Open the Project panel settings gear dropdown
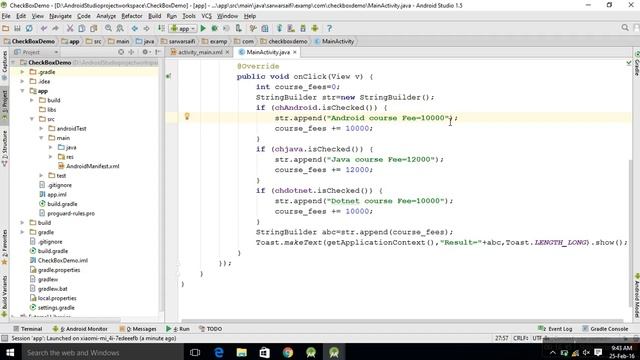 tap(146, 52)
